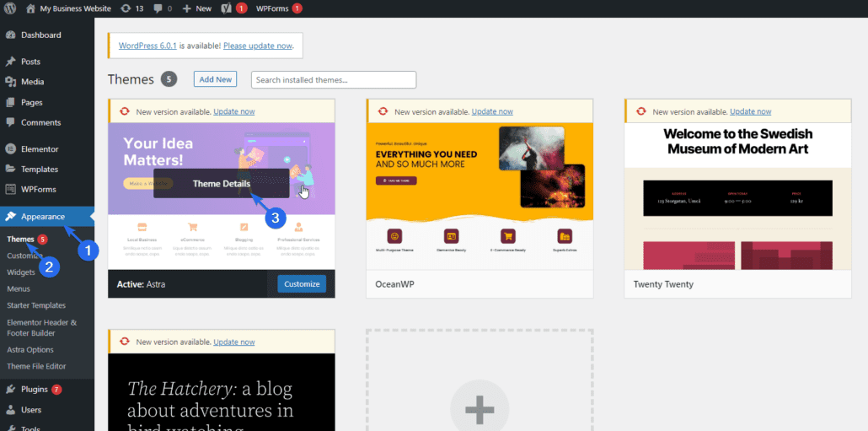Select the OceanWP theme screenshot
Screen dimensions: 868x431
tap(480, 197)
